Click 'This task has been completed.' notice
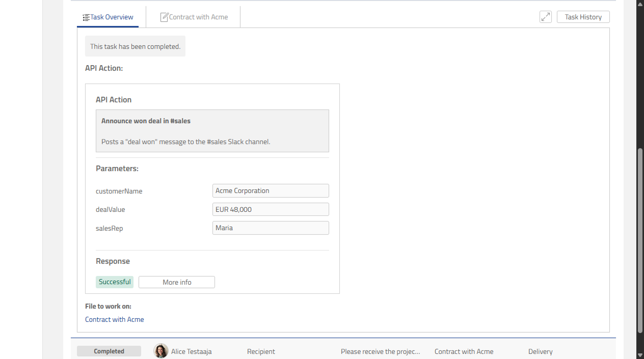 [135, 46]
